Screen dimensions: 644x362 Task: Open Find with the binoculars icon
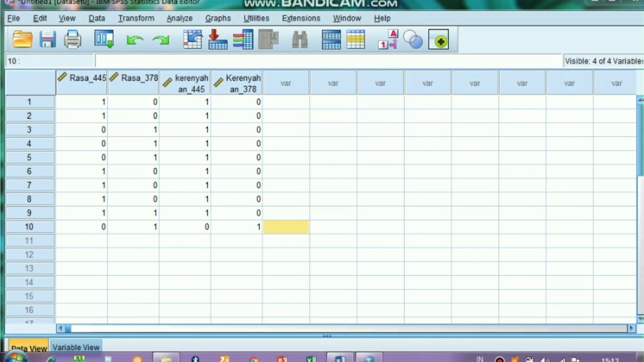pos(299,40)
